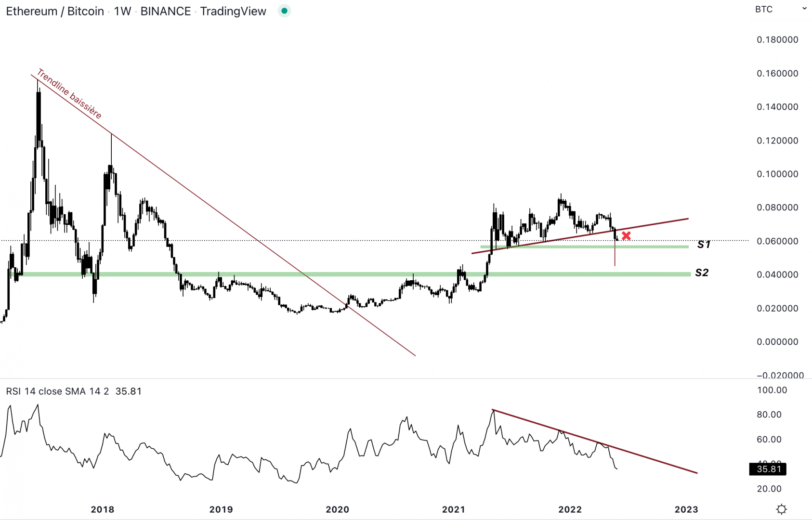Click the 20.00 RSI axis label
This screenshot has width=812, height=520.
[769, 489]
